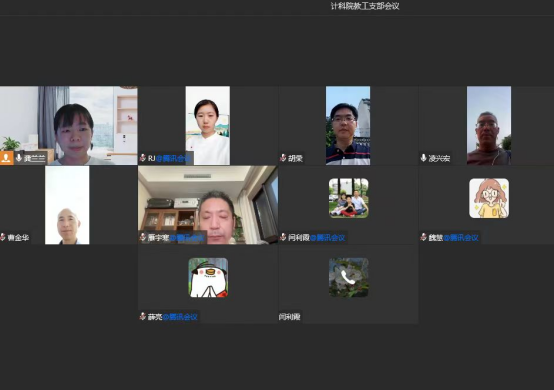
Task: Click the phone call avatar with flower background
Action: tap(349, 278)
